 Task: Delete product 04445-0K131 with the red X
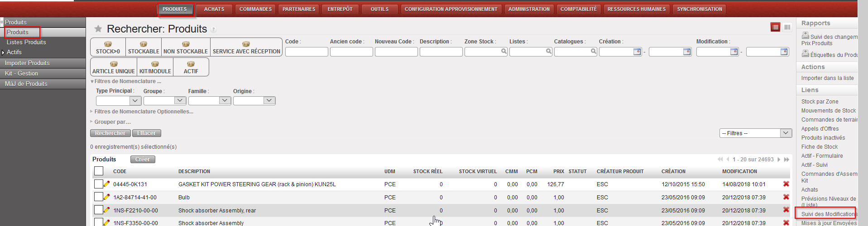coord(786,184)
